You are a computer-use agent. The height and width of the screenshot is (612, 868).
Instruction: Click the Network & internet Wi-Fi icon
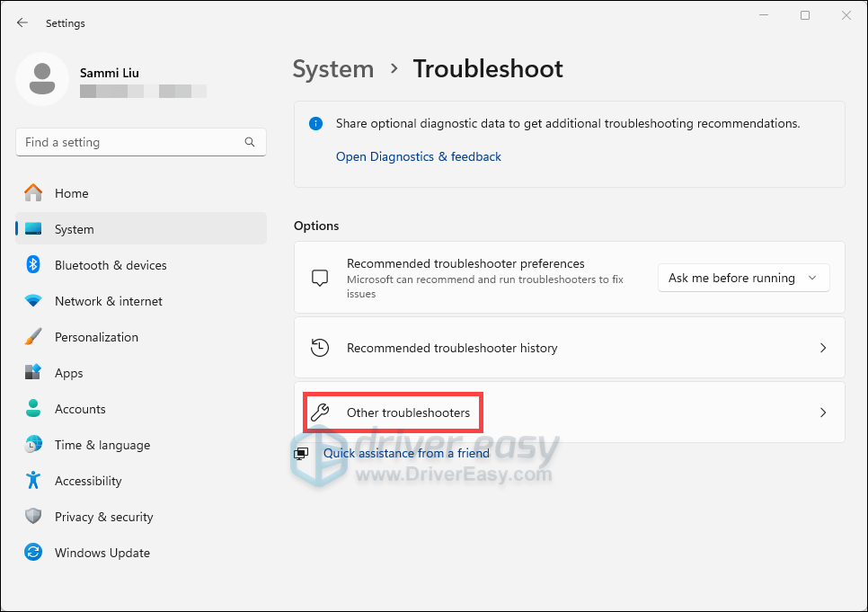coord(33,301)
